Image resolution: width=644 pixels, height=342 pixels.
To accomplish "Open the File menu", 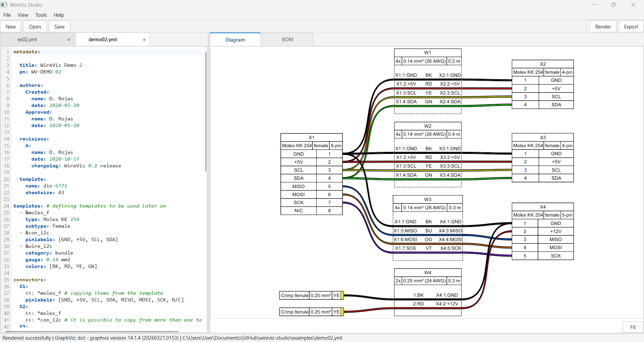I will tap(7, 15).
